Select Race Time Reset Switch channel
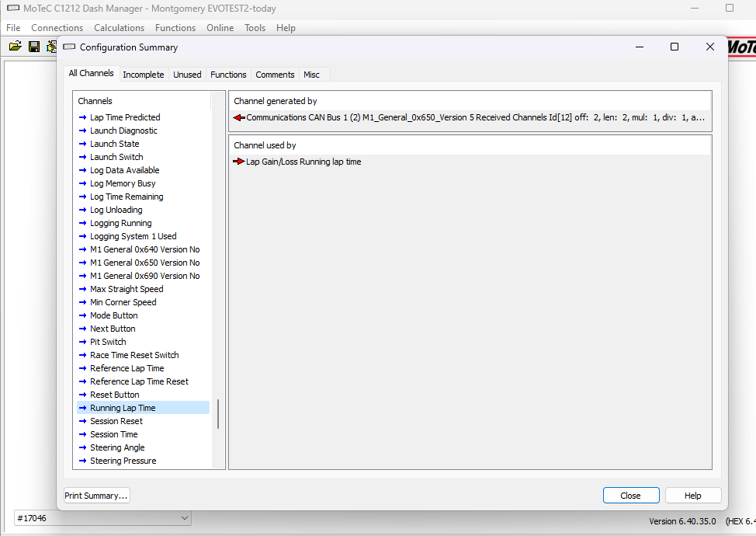The image size is (756, 536). (134, 355)
